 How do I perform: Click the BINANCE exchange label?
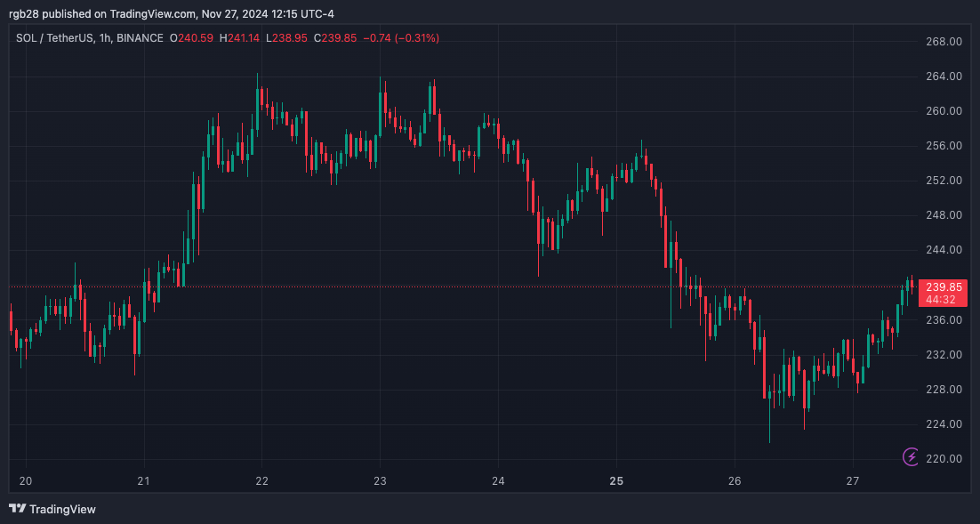click(140, 38)
